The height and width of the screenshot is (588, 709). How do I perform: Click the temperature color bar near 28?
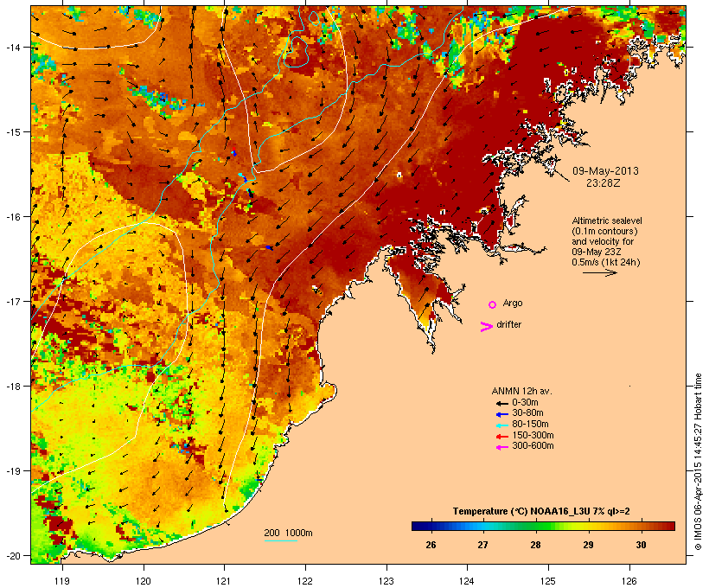535,526
